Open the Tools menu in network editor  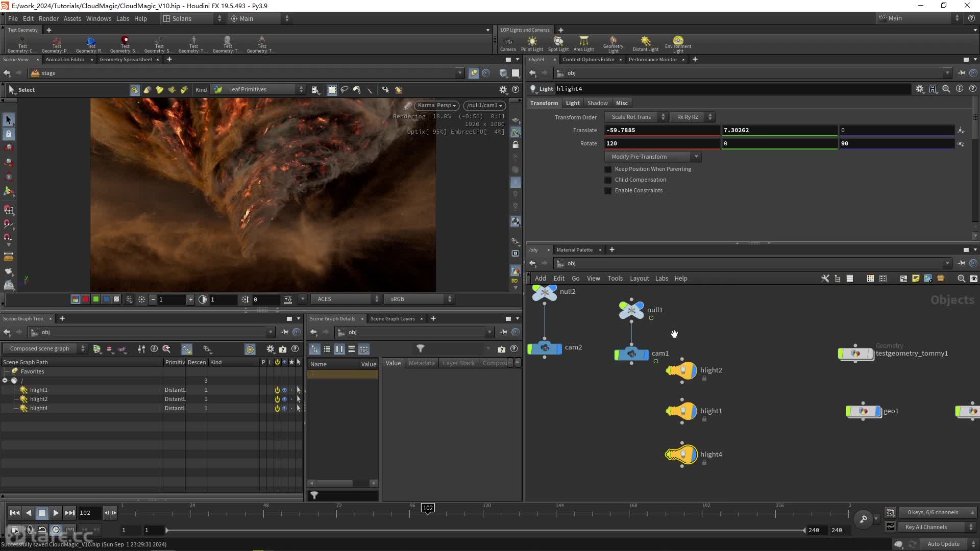coord(615,279)
